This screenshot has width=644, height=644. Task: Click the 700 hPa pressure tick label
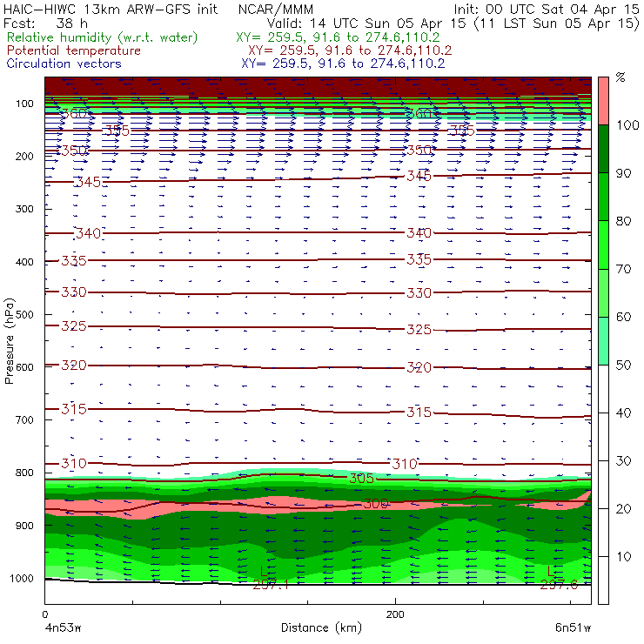click(x=24, y=419)
